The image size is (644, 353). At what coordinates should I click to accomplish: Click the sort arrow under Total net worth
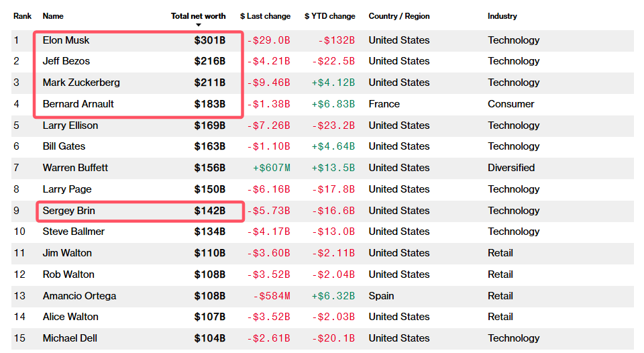pyautogui.click(x=199, y=25)
